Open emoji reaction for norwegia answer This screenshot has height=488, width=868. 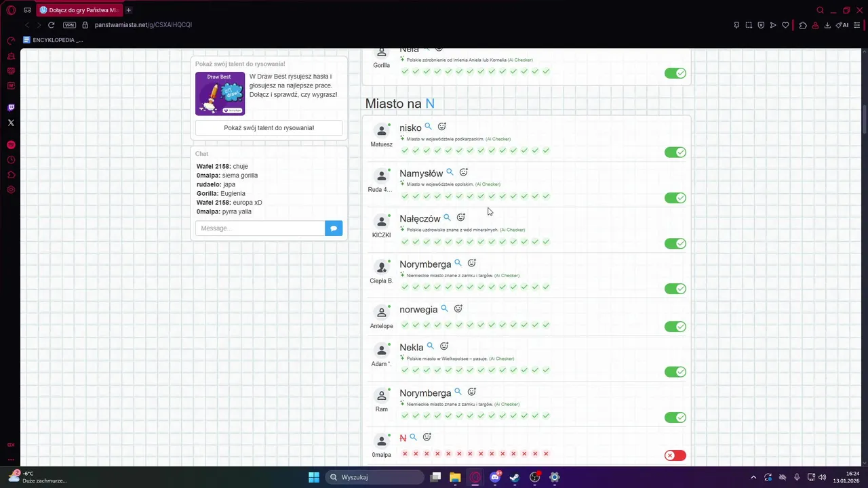(458, 308)
